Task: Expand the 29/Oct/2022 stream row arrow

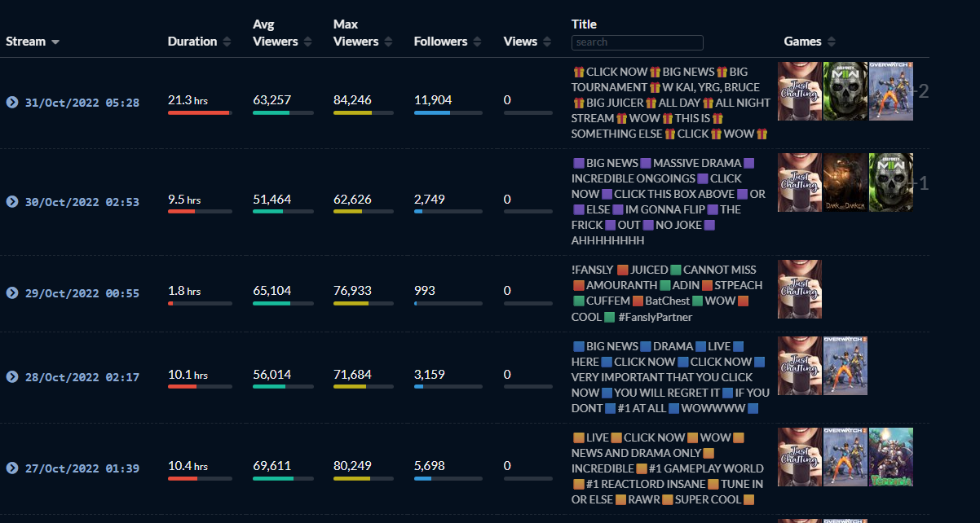Action: coord(12,292)
